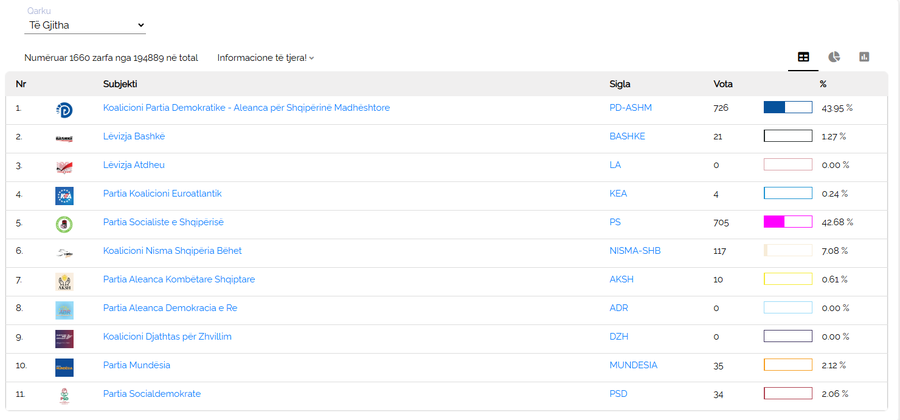This screenshot has height=420, width=900.
Task: Open the Partia Socialdemokrate subject link
Action: tap(152, 394)
